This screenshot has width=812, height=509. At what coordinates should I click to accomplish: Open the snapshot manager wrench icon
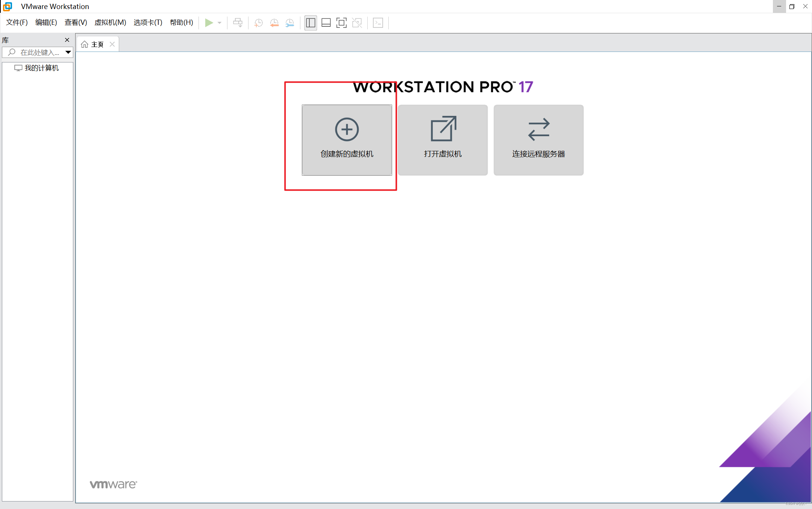point(289,23)
